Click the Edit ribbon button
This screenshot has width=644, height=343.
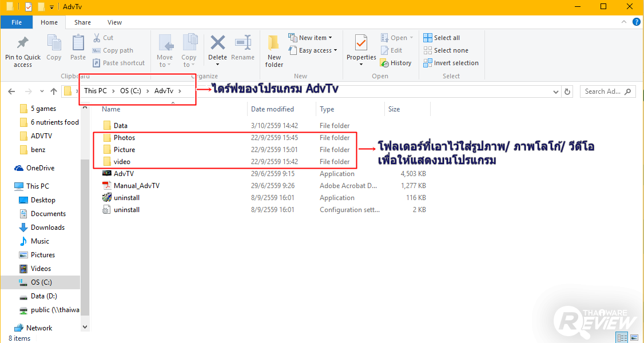tap(391, 50)
